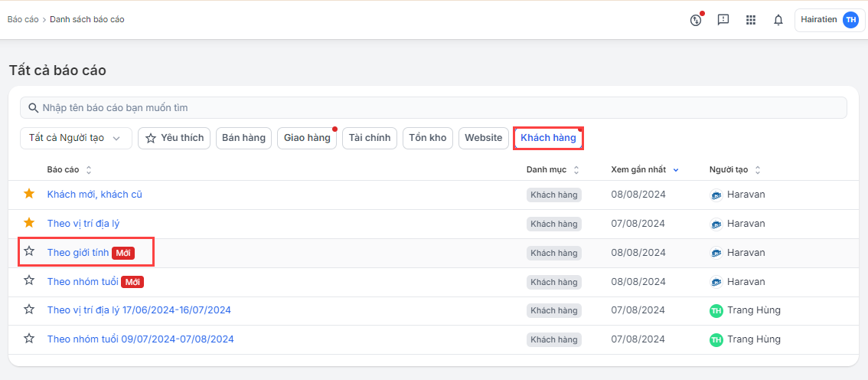Star the Theo nhóm tuổi report

click(29, 280)
